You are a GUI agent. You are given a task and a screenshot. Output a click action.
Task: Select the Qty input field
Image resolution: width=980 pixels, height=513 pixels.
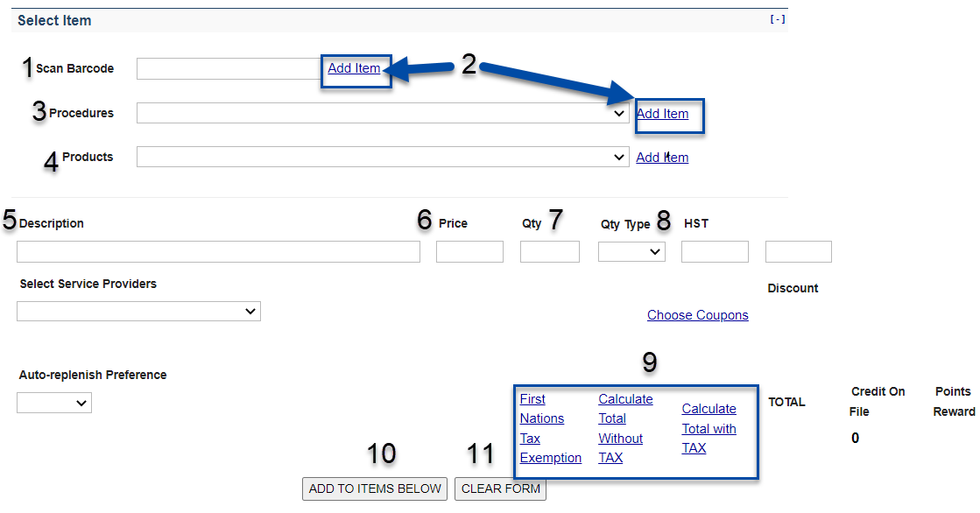(x=549, y=252)
